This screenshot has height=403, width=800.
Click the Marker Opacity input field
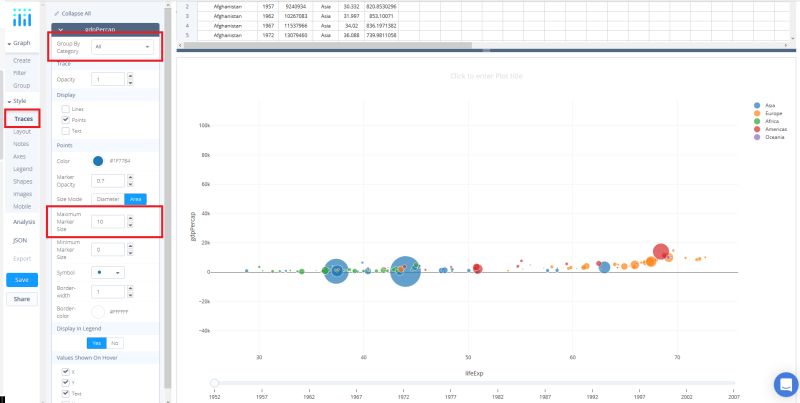pos(108,181)
